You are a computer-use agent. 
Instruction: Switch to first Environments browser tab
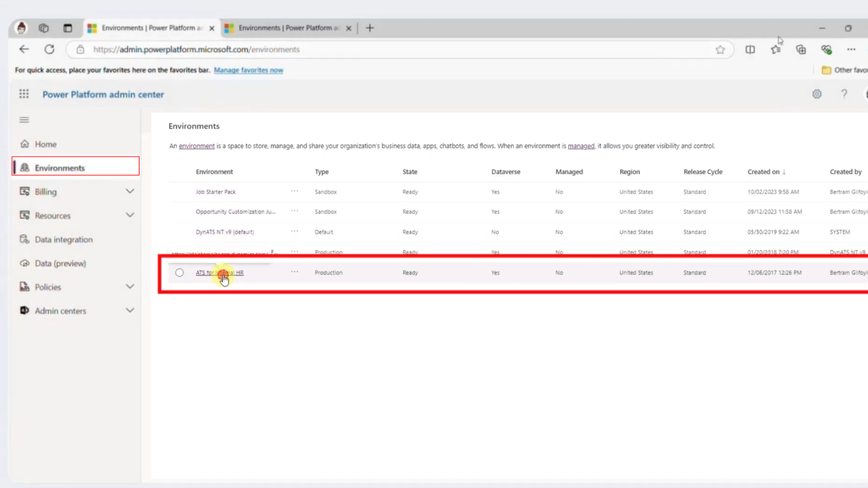click(151, 28)
